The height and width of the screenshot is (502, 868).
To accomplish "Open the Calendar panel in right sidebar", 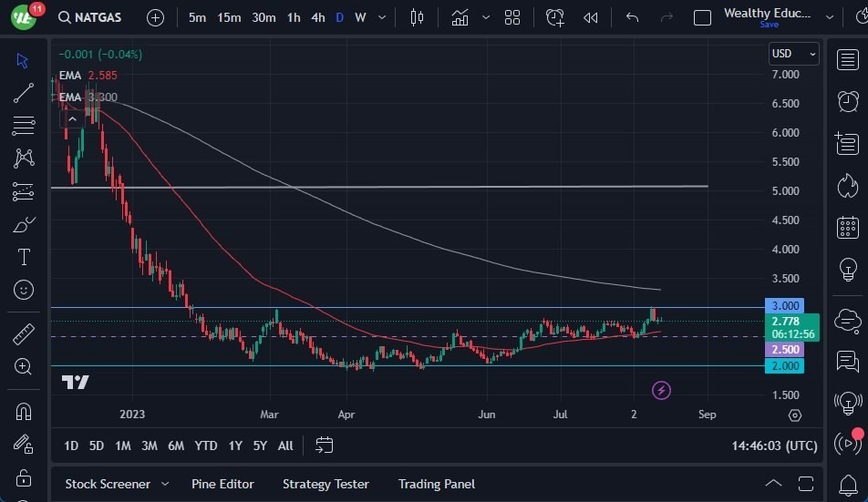I will [x=847, y=228].
